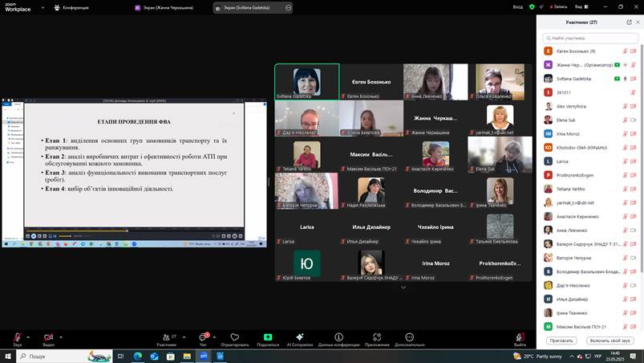Open the Приложения apps icon
644x363 pixels.
[x=377, y=338]
